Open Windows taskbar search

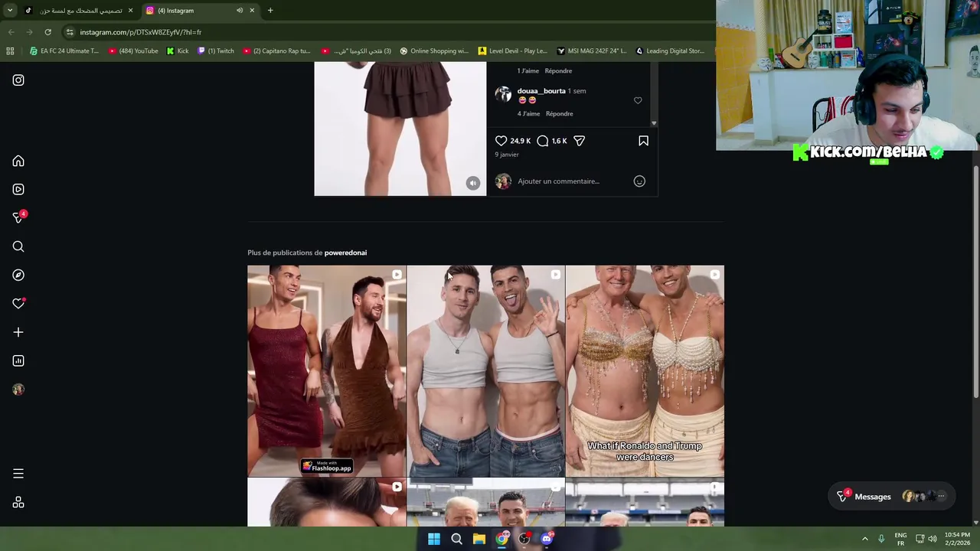[x=456, y=539]
